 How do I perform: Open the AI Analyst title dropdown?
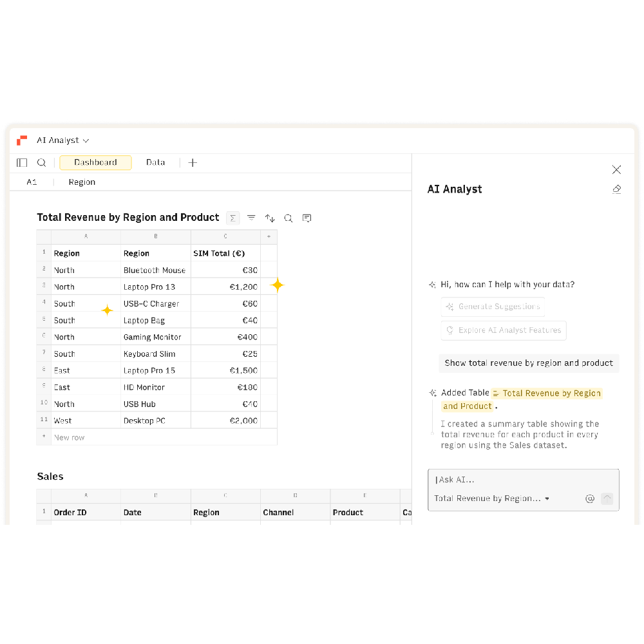click(x=63, y=140)
